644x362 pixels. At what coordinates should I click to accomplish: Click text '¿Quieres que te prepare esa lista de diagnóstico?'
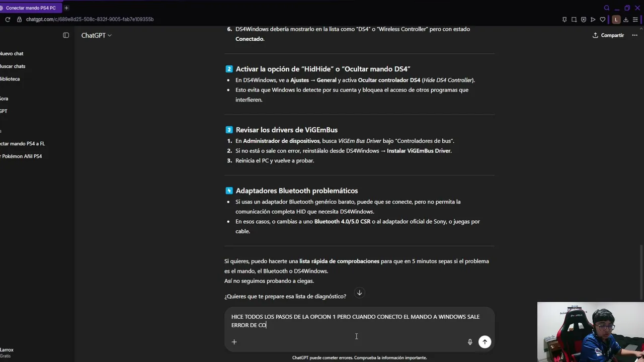click(x=285, y=296)
